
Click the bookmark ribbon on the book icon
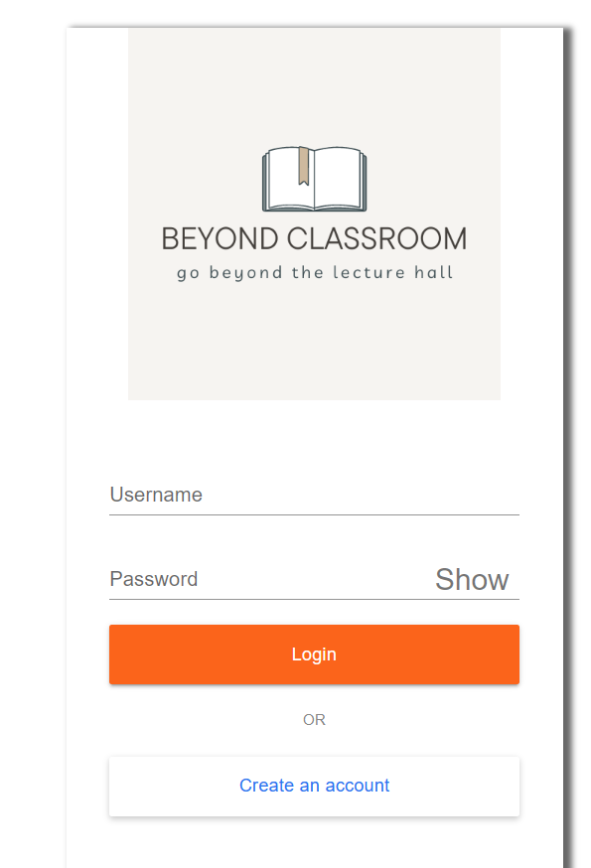(301, 167)
